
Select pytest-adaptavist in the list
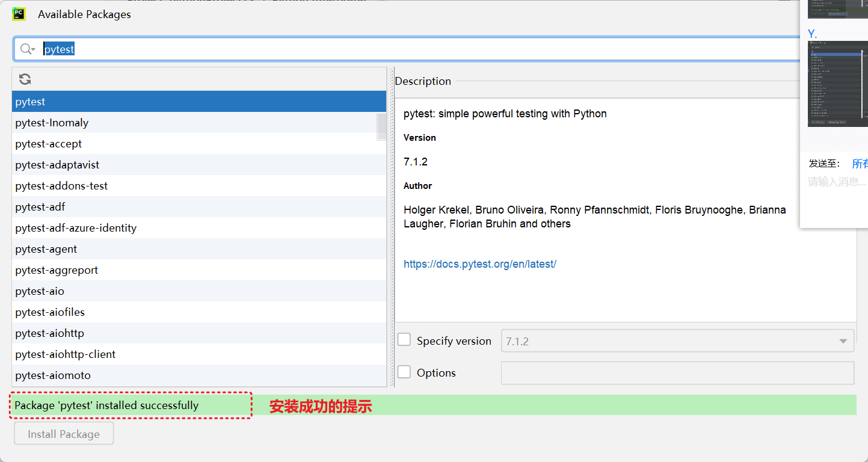199,165
